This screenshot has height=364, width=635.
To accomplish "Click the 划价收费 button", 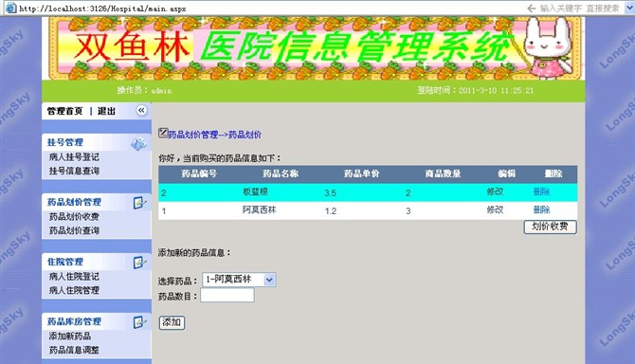I will (x=550, y=227).
